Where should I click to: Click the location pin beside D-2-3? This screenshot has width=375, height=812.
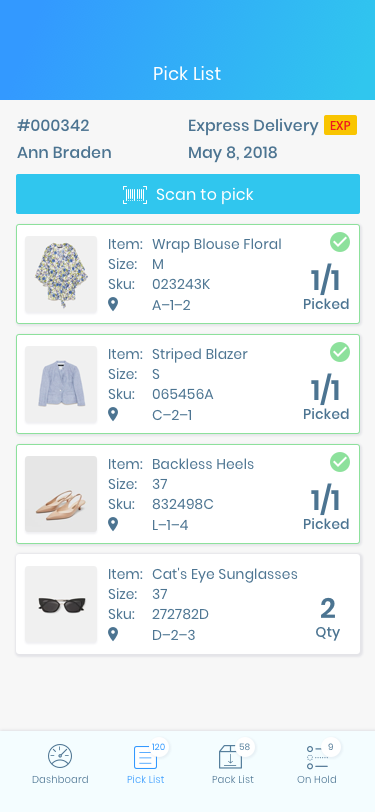(x=113, y=634)
